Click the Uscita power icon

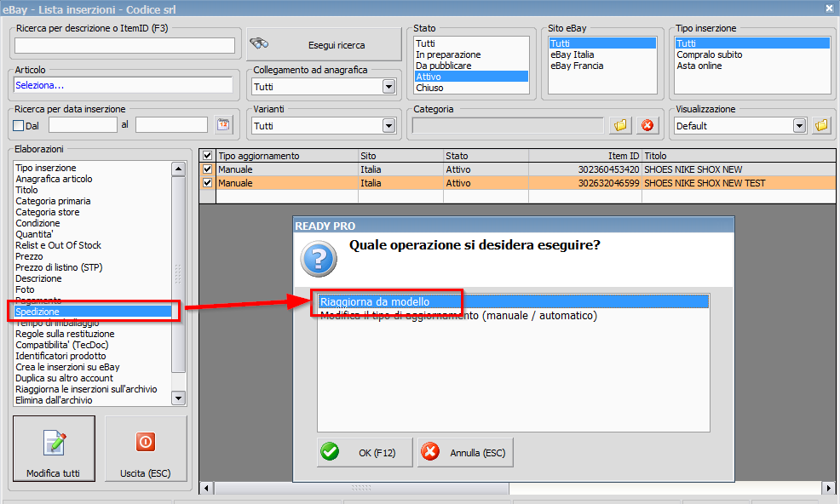(x=145, y=442)
